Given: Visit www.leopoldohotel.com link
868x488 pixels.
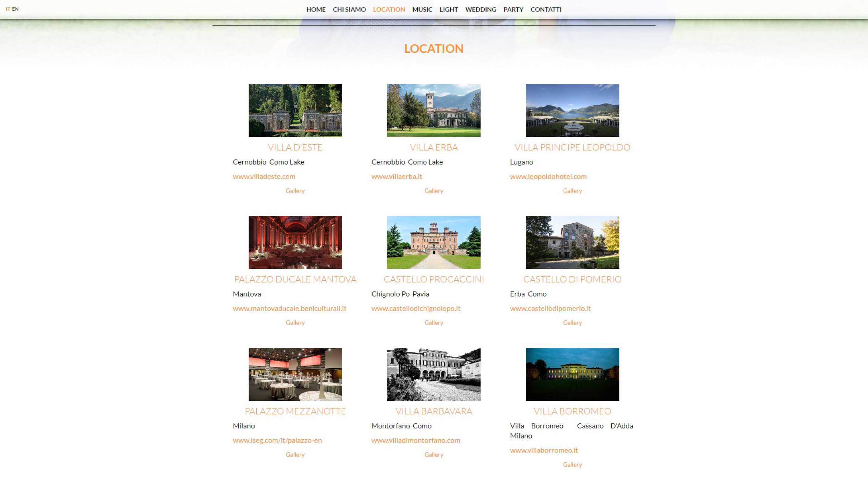Looking at the screenshot, I should click(548, 176).
